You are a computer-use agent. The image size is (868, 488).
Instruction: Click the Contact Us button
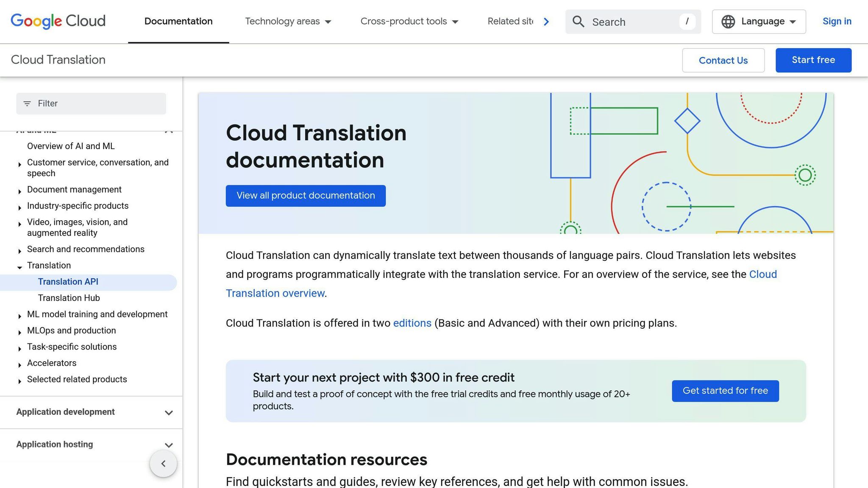click(723, 61)
